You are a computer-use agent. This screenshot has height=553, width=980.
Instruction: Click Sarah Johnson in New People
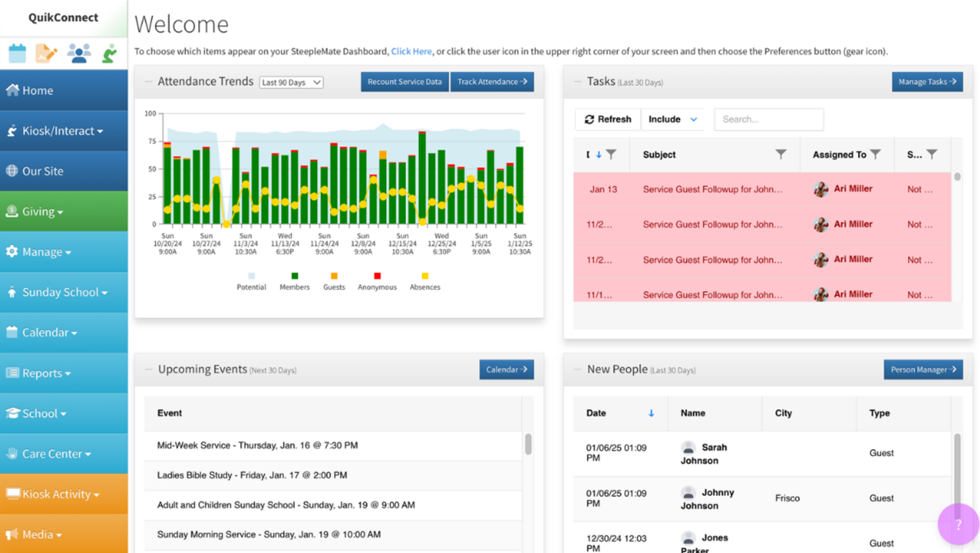point(704,454)
